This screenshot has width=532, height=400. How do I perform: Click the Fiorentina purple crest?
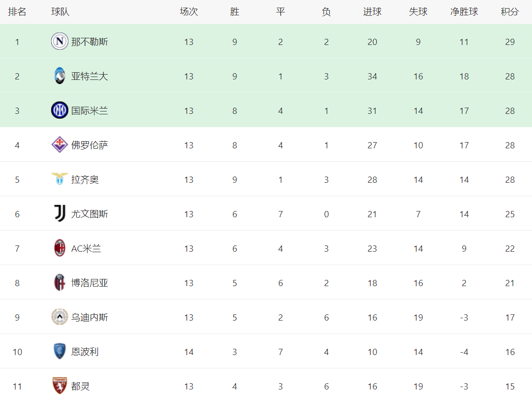tap(60, 145)
